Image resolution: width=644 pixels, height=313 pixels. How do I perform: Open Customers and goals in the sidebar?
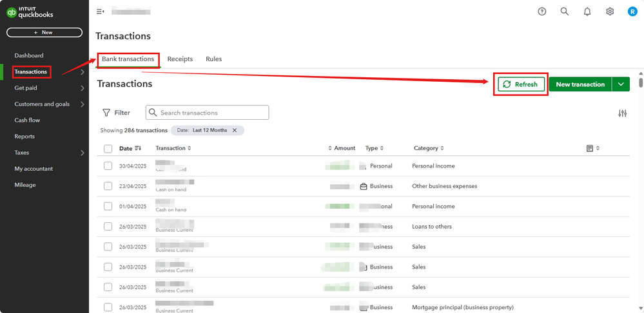click(x=42, y=104)
